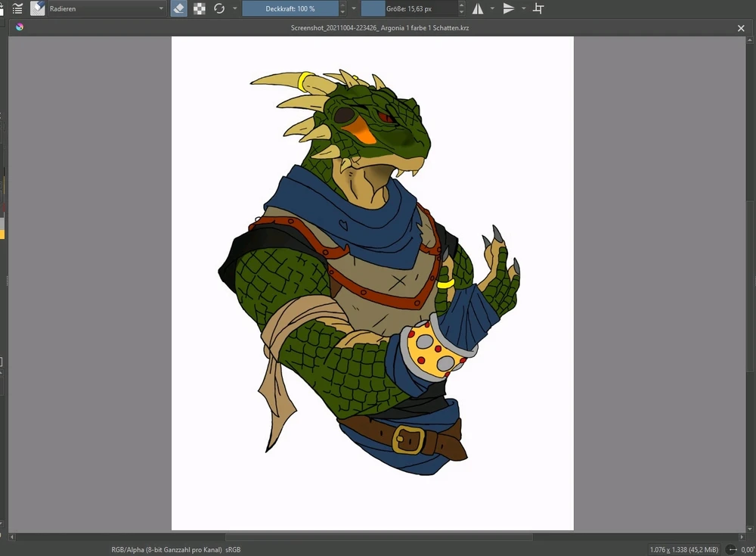Click the Krita logo beside document tab
The height and width of the screenshot is (556, 756).
point(19,27)
